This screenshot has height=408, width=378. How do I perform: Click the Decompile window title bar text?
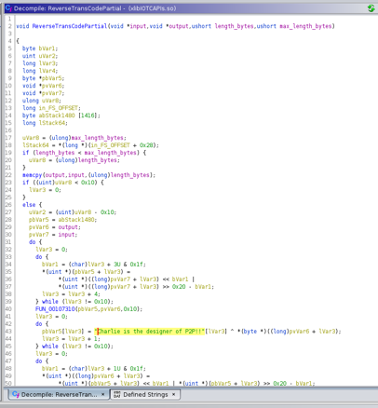click(95, 8)
